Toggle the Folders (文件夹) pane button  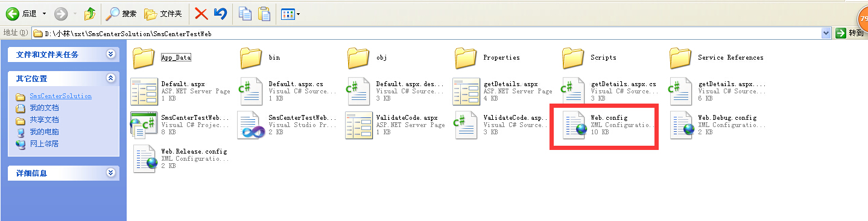point(163,13)
